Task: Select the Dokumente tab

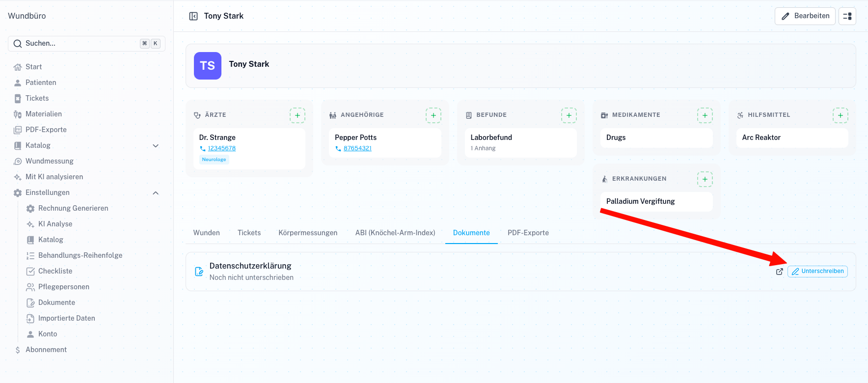Action: pyautogui.click(x=471, y=233)
